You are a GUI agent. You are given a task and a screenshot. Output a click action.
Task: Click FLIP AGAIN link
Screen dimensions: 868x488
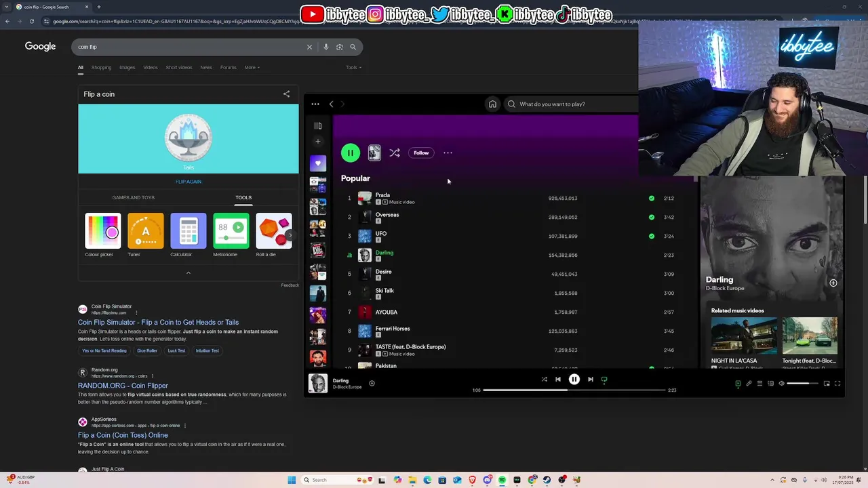189,182
